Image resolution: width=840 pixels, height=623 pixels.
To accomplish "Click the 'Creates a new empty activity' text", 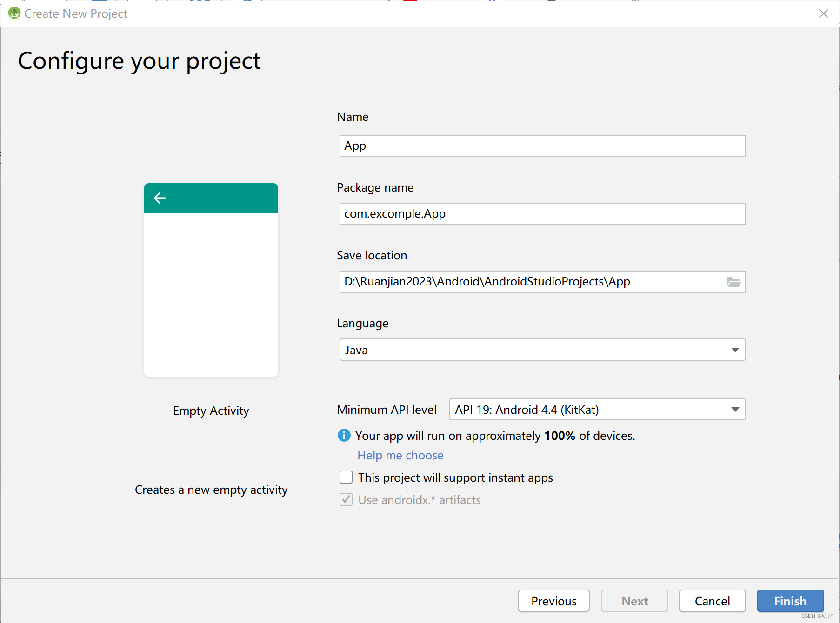I will (211, 490).
